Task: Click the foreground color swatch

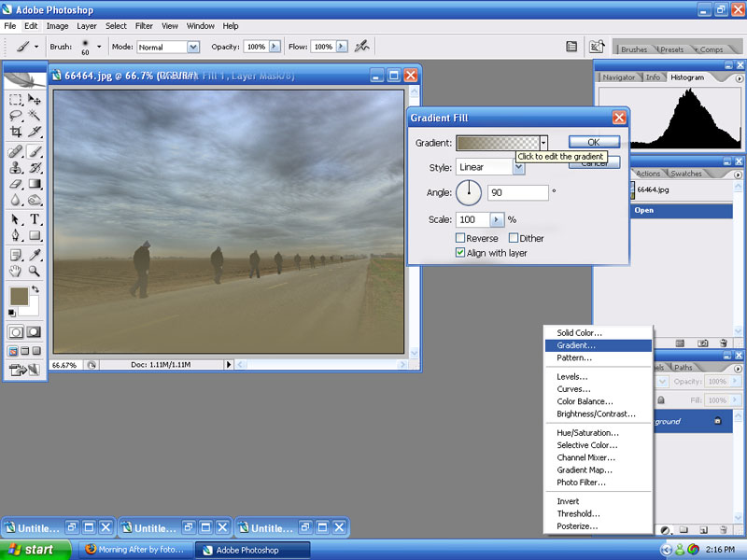Action: click(19, 296)
